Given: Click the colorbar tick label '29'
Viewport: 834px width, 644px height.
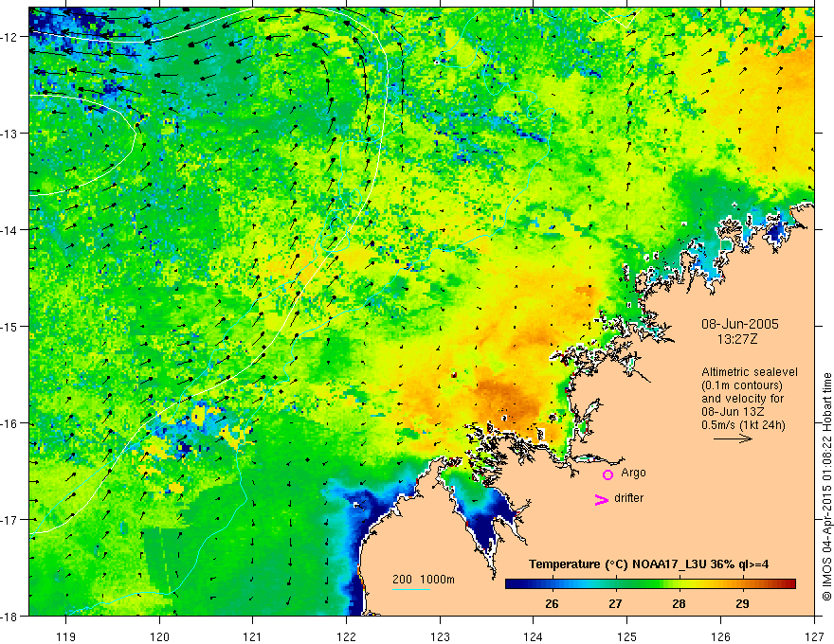Looking at the screenshot, I should click(742, 603).
